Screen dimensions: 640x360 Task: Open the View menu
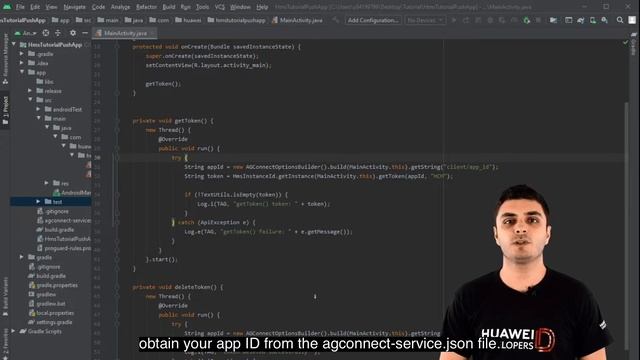tap(51, 7)
